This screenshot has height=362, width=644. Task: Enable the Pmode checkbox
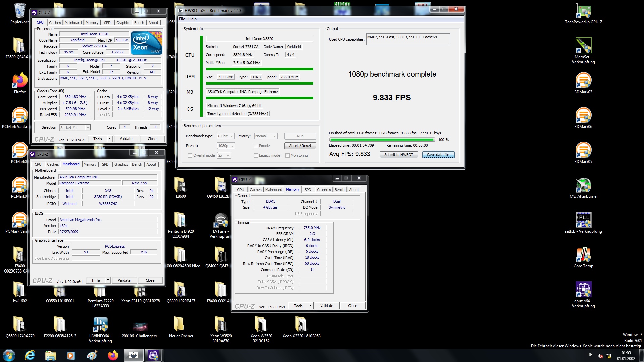click(x=256, y=146)
